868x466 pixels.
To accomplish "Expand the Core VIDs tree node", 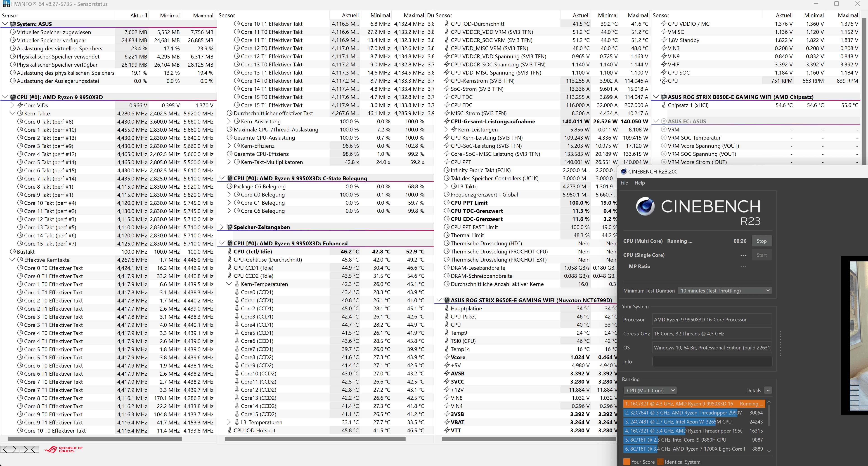I will (12, 105).
